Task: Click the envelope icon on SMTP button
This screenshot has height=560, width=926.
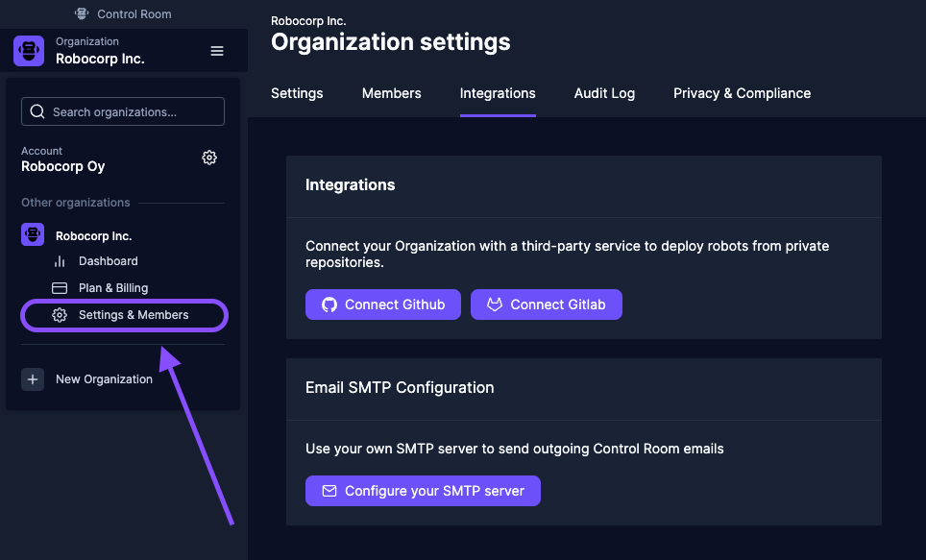Action: point(329,491)
